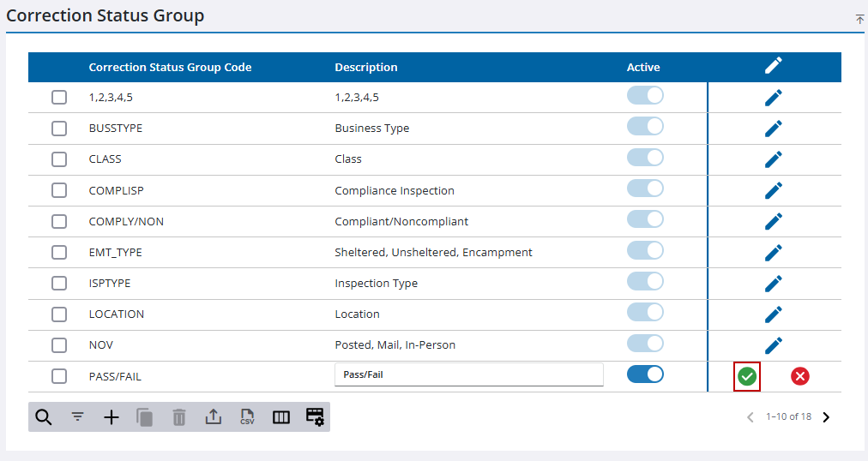Add a new row with the plus icon
The image size is (868, 461).
click(112, 416)
